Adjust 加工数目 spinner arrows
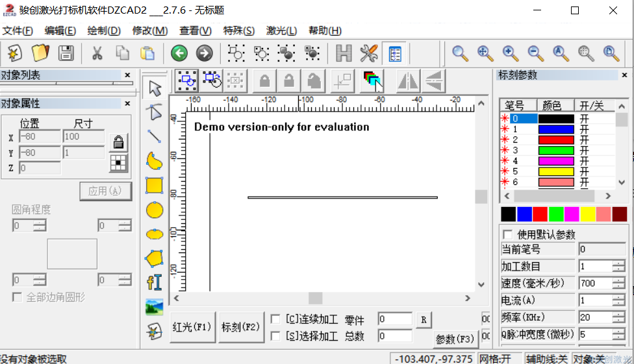Image resolution: width=634 pixels, height=364 pixels. tap(618, 266)
